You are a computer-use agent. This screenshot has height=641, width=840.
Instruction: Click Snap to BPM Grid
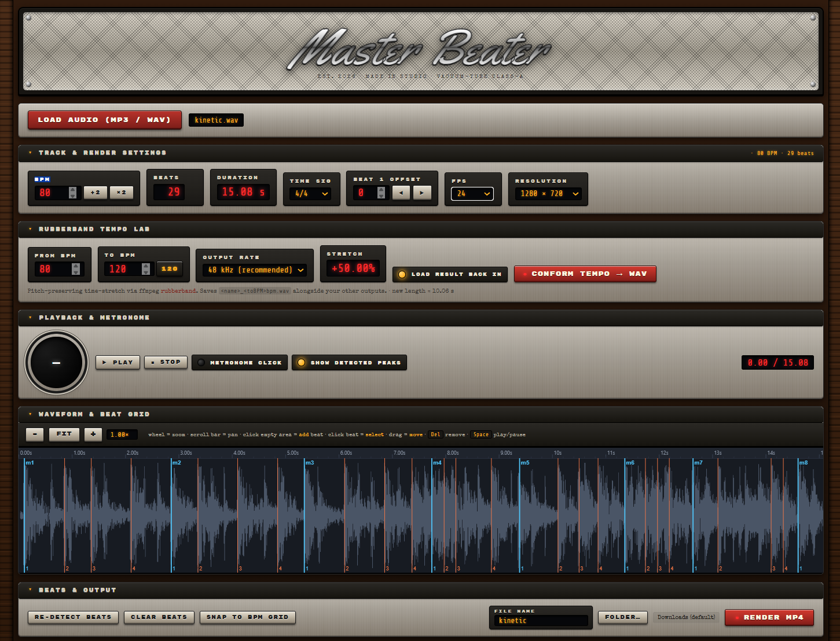tap(248, 617)
